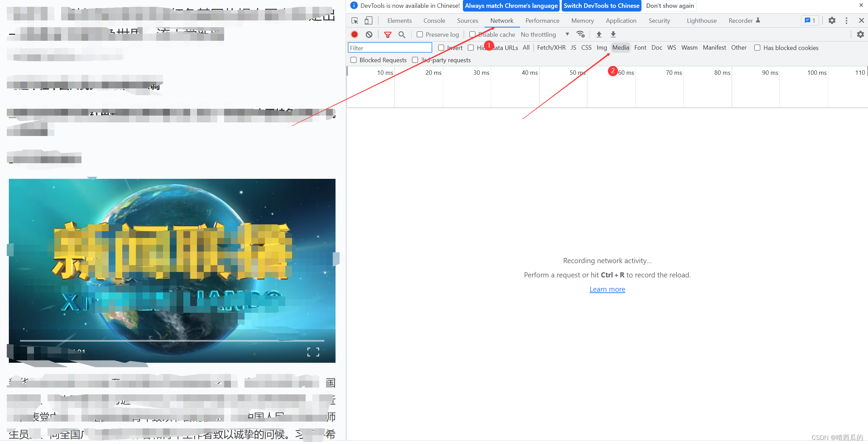The height and width of the screenshot is (444, 868).
Task: Open the network panel settings gear
Action: (860, 34)
